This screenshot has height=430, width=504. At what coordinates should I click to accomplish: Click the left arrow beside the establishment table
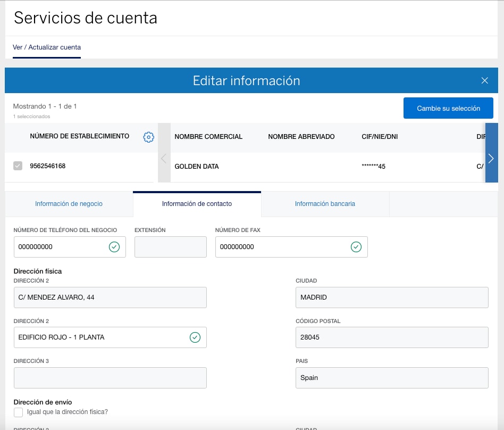pos(164,158)
